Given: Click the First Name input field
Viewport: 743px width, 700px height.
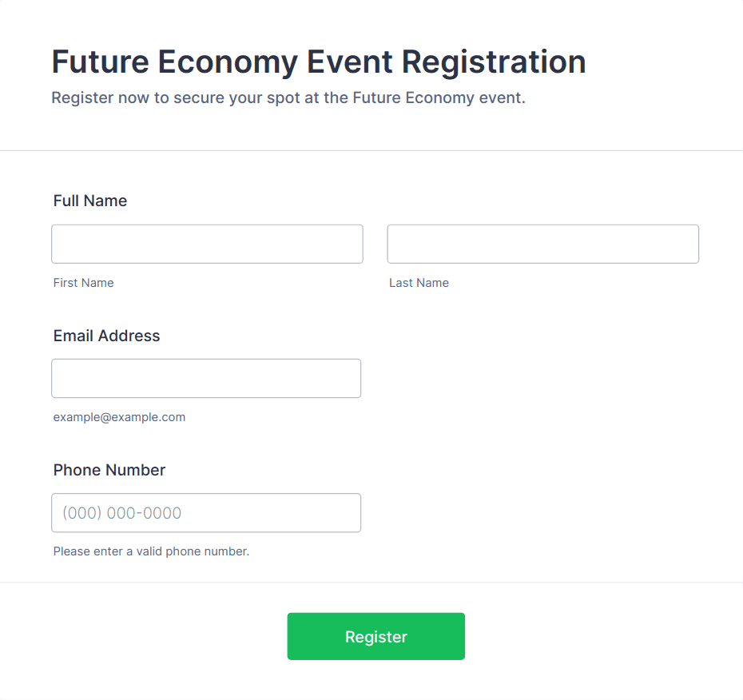Looking at the screenshot, I should tap(207, 244).
